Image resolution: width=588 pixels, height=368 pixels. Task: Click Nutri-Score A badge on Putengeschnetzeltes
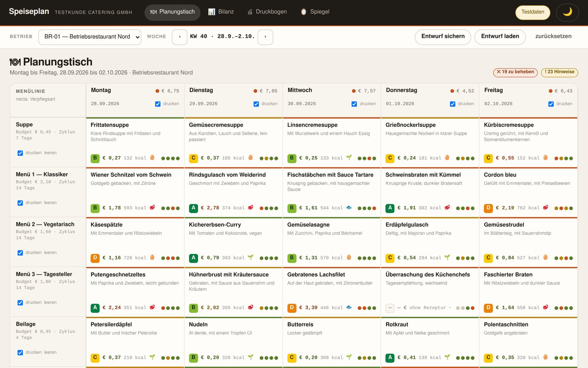point(95,308)
